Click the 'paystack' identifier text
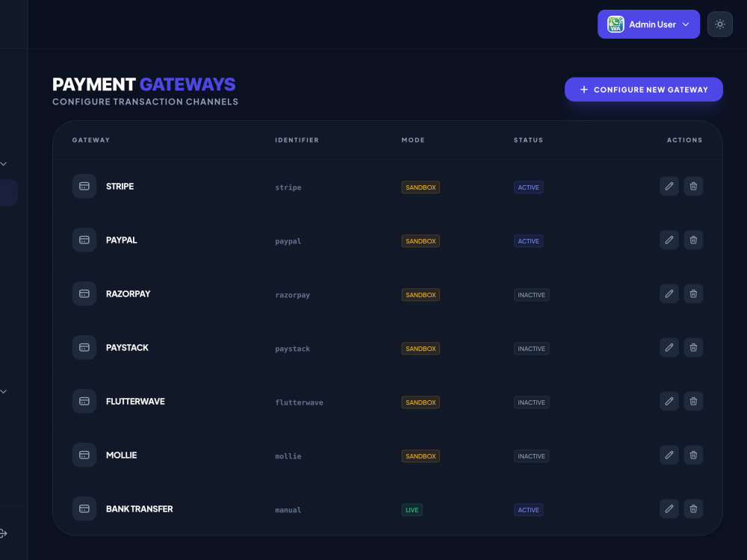Viewport: 747px width, 560px height. [x=293, y=349]
